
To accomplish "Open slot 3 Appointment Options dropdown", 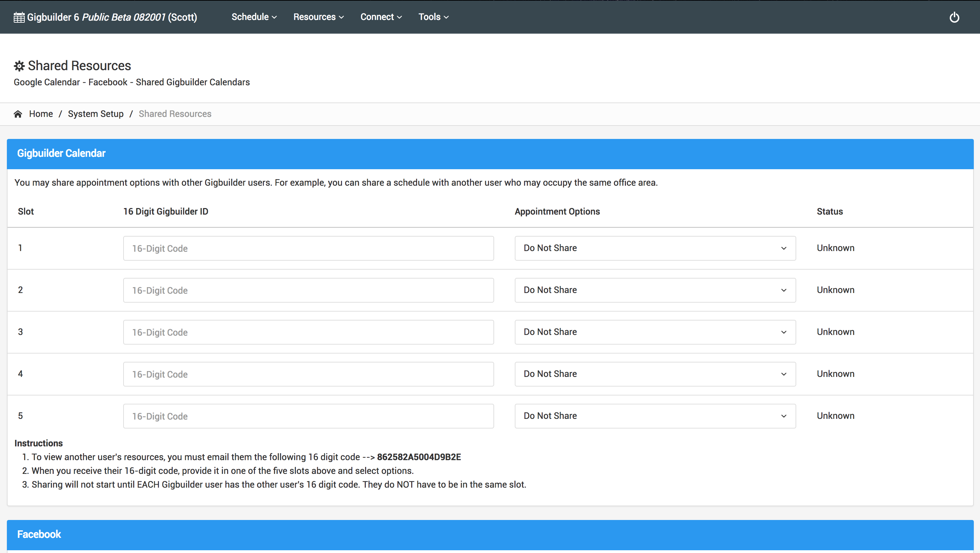I will click(x=655, y=332).
